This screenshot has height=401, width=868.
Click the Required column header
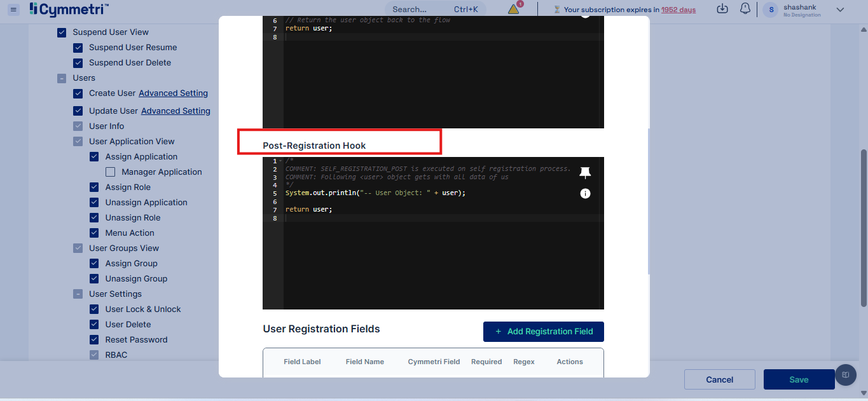click(x=486, y=362)
